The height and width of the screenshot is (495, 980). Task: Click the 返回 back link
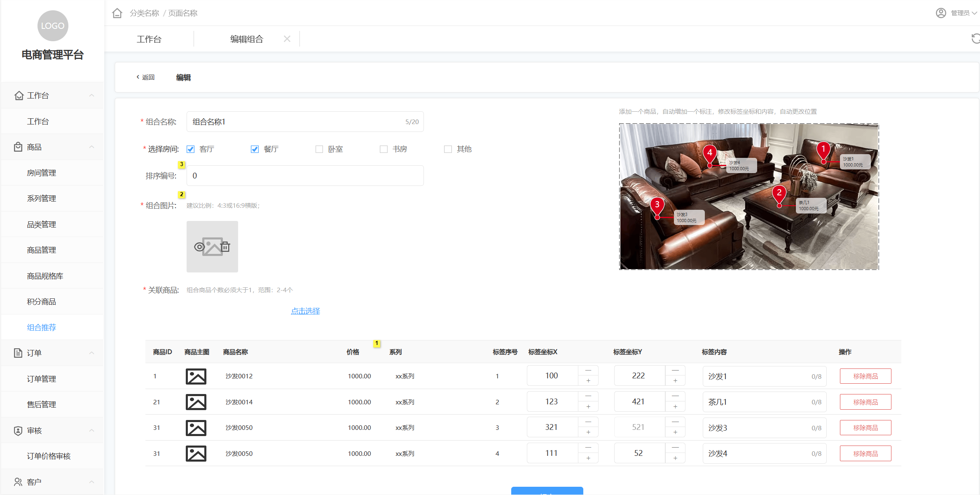[145, 77]
